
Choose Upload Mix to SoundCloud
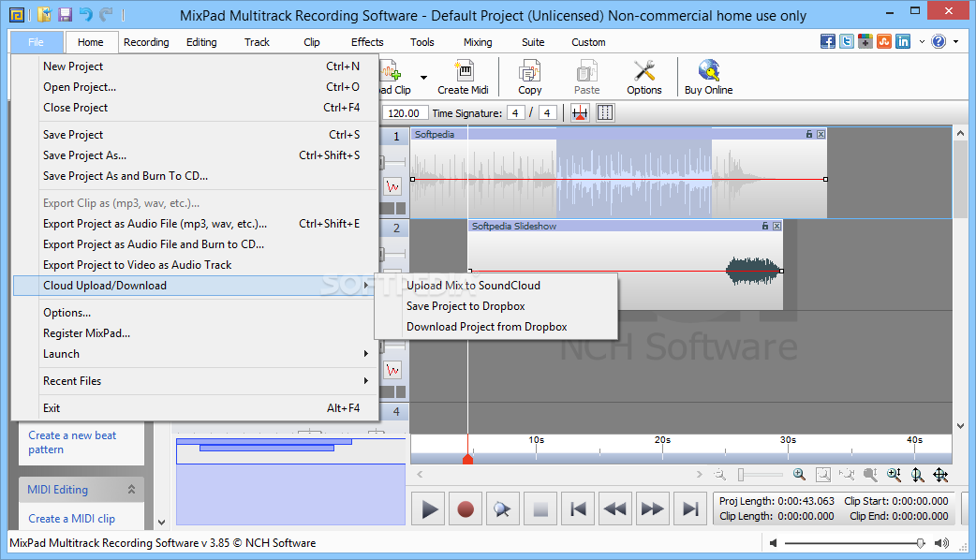click(496, 286)
